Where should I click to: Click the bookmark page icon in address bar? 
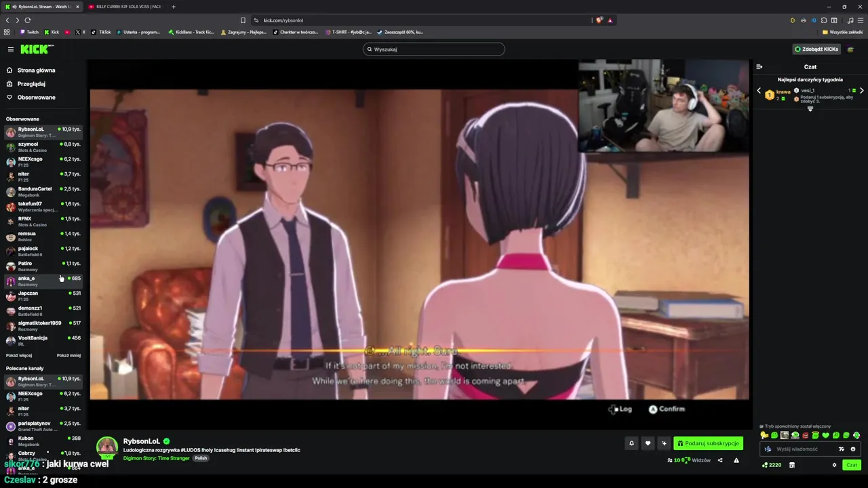[243, 20]
